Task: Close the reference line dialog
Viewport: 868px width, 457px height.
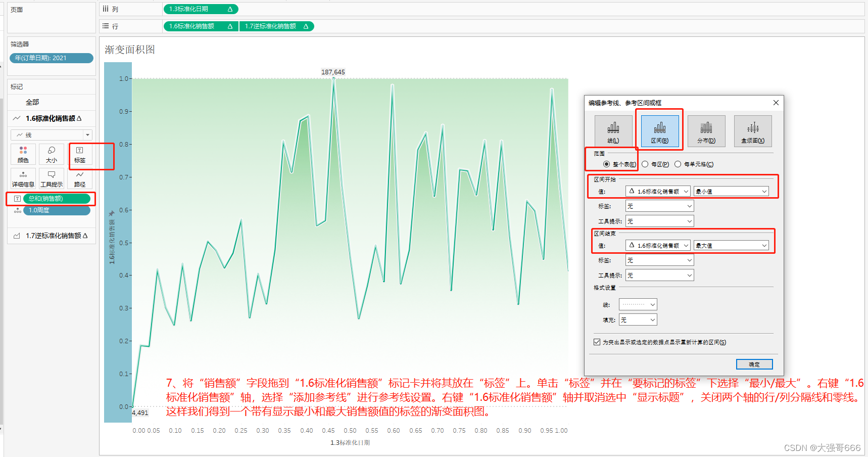Action: (x=776, y=103)
